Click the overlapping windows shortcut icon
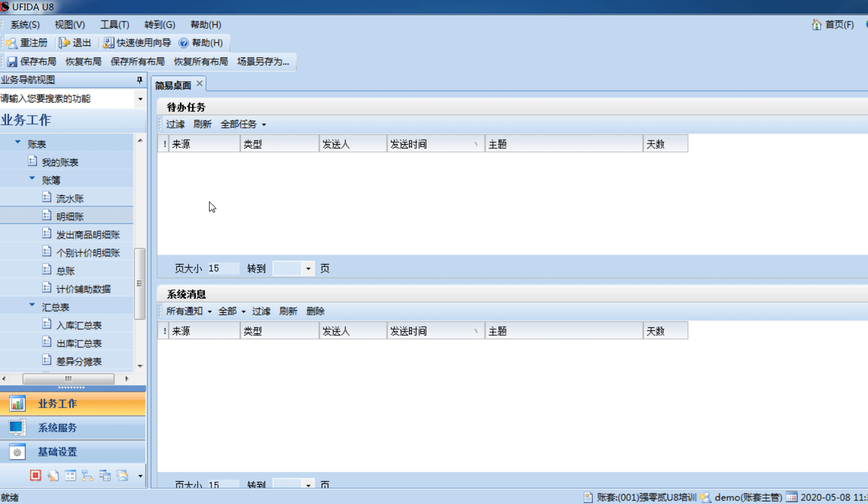The height and width of the screenshot is (504, 868). click(105, 475)
